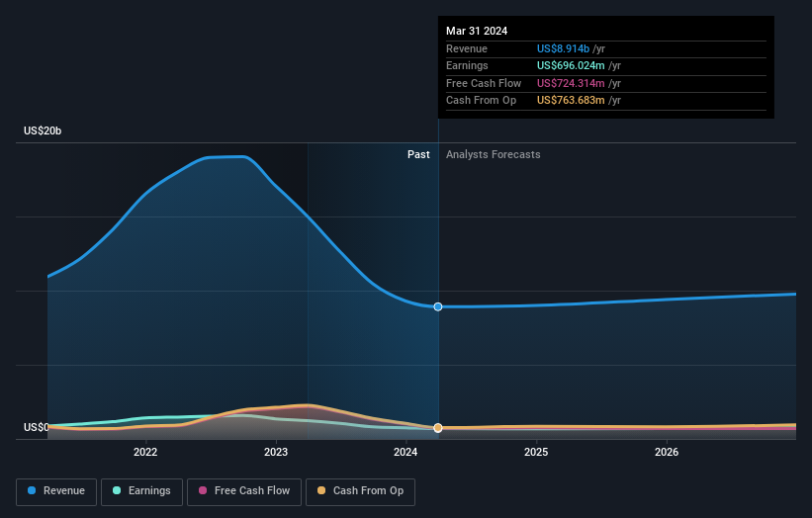
Task: Toggle the Free Cash Flow legend button
Action: 244,491
